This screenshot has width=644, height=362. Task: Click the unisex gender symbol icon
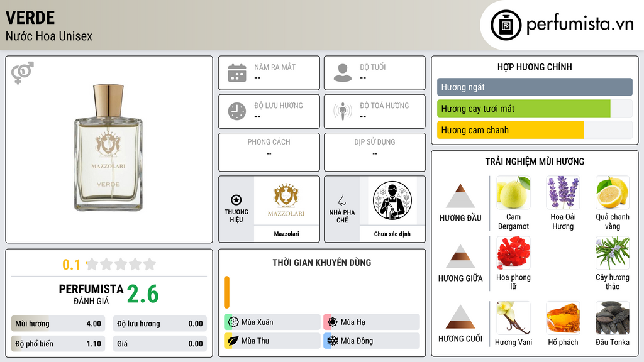pos(23,73)
